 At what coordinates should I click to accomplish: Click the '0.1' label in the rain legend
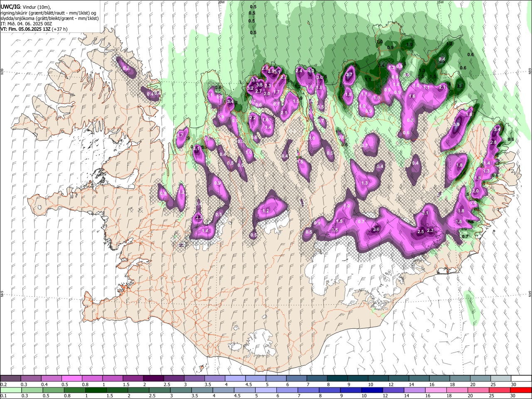point(3,396)
